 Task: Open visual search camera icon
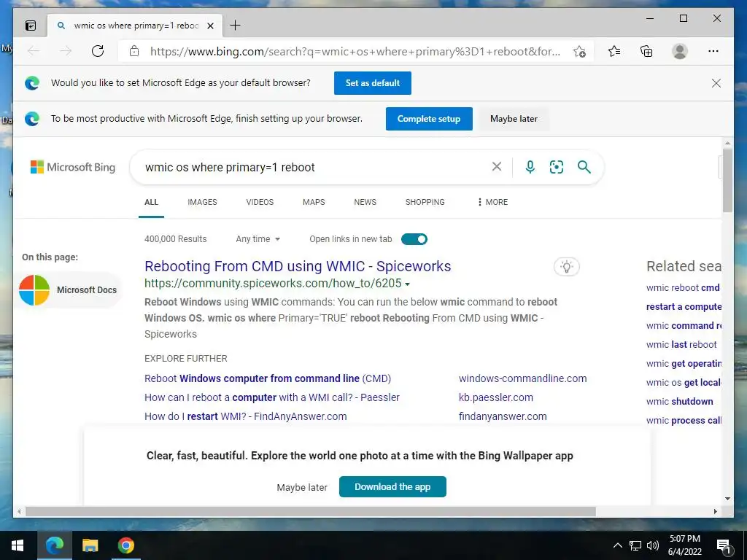(557, 167)
